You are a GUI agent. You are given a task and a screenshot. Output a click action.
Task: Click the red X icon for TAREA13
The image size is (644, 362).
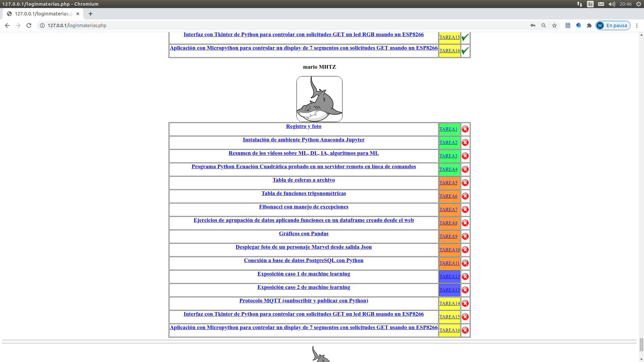click(x=465, y=290)
